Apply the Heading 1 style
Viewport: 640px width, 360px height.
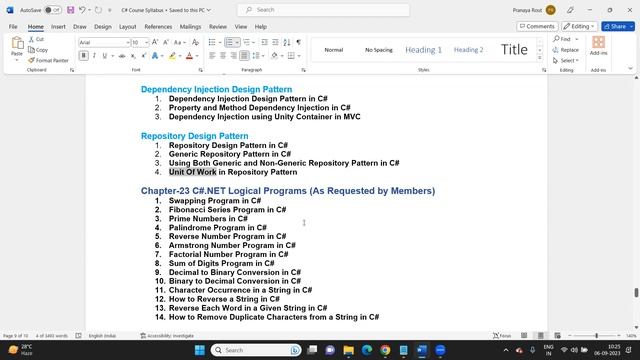(423, 50)
